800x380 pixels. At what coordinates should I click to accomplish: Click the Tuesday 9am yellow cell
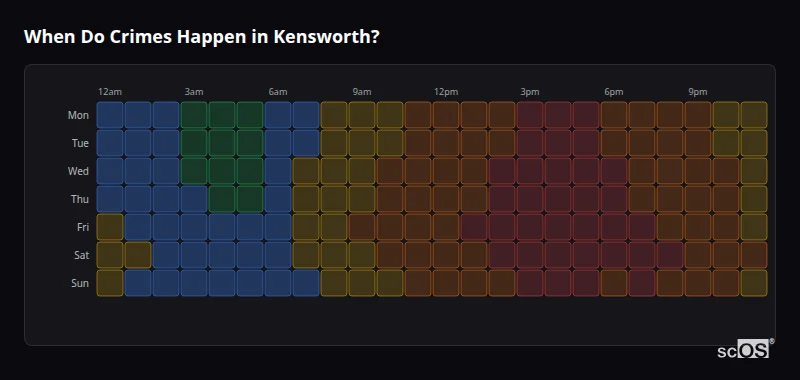tap(362, 143)
